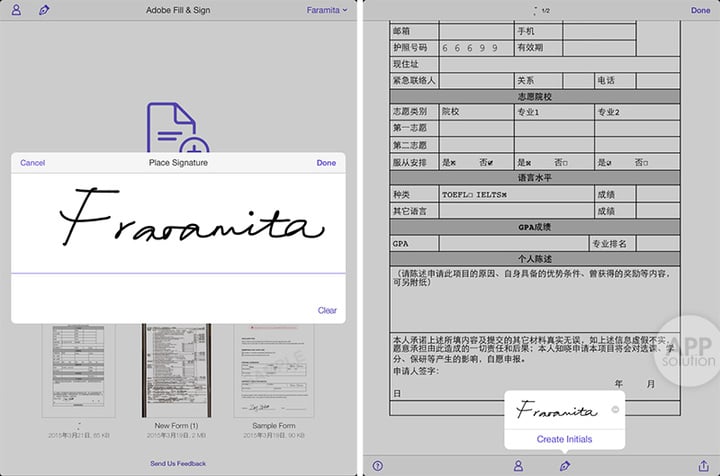Tap the signature pen icon in top-left toolbar
The width and height of the screenshot is (720, 476).
pos(43,10)
